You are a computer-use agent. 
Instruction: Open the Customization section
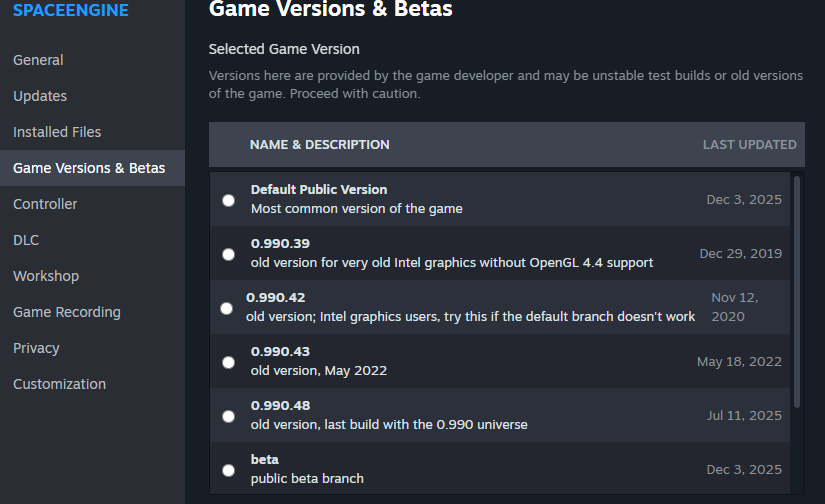(59, 384)
